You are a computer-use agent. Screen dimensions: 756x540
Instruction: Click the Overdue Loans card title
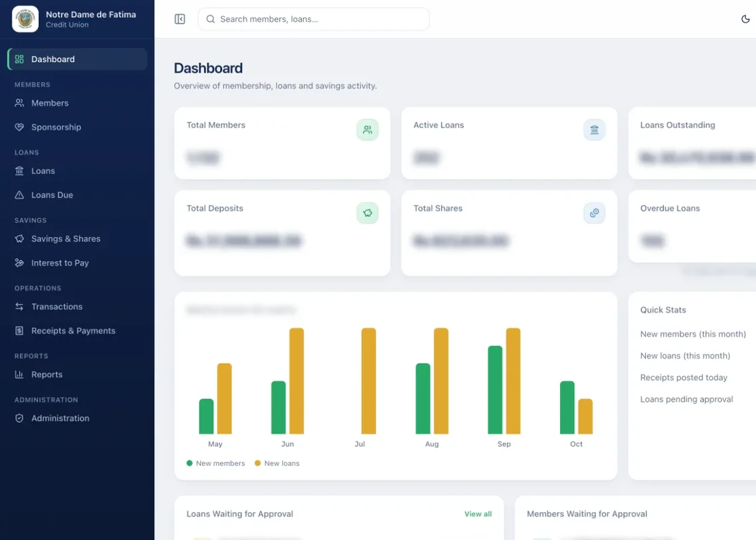[x=670, y=208]
